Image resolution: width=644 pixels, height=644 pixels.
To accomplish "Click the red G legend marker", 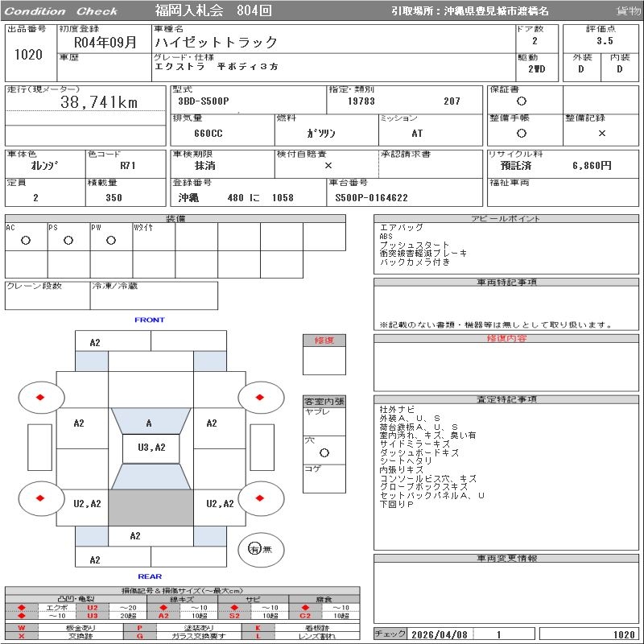I will 139,636.
